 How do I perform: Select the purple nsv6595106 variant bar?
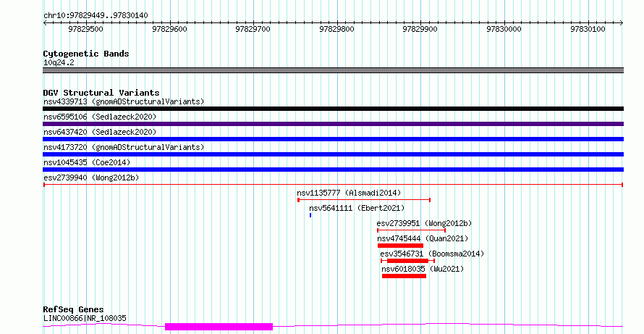coord(333,124)
